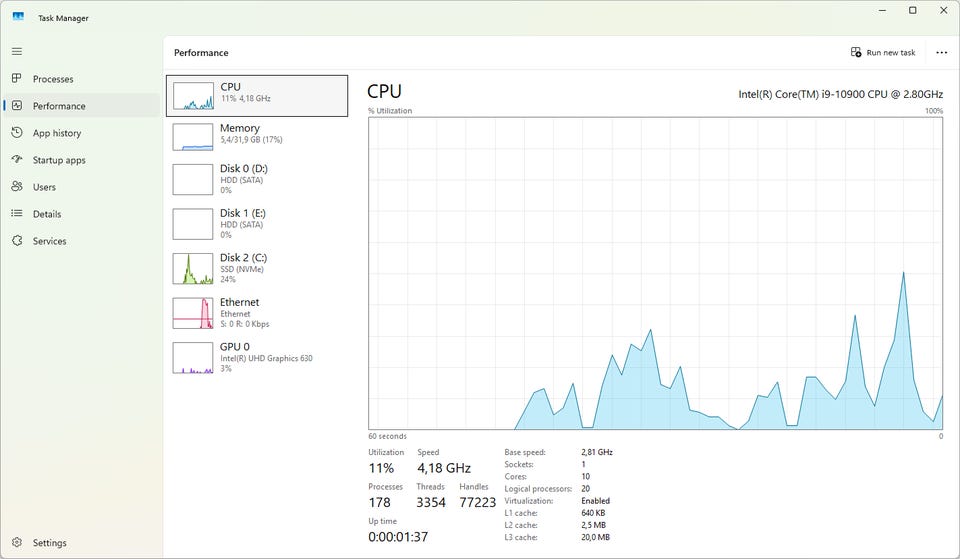Select the CPU mini graph thumbnail
Viewport: 960px width, 559px height.
click(x=193, y=96)
